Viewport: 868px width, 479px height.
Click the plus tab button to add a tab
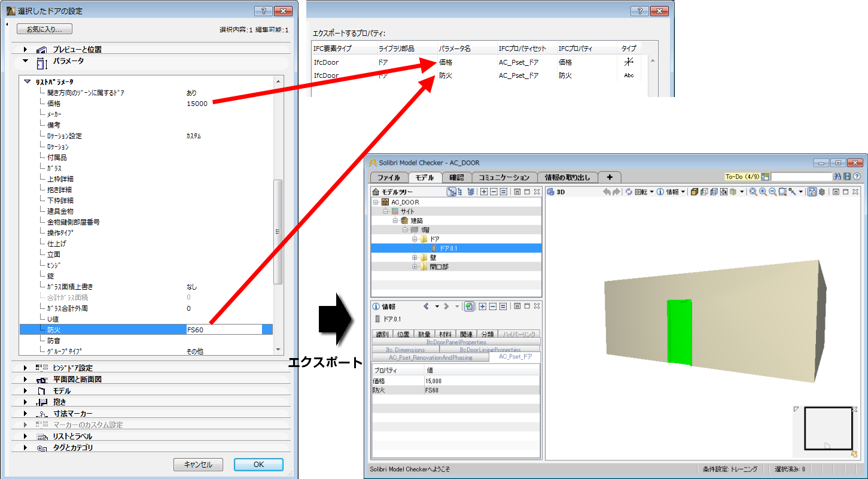point(610,177)
